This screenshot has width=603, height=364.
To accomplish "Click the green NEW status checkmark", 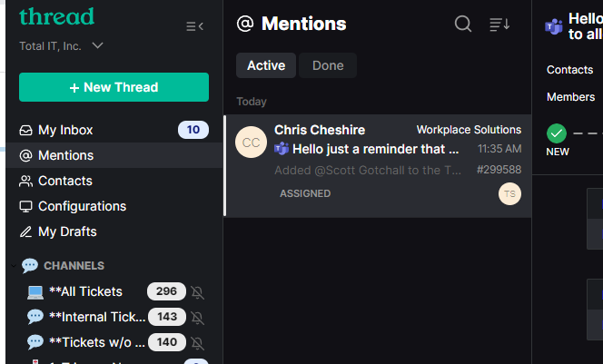I will [557, 133].
